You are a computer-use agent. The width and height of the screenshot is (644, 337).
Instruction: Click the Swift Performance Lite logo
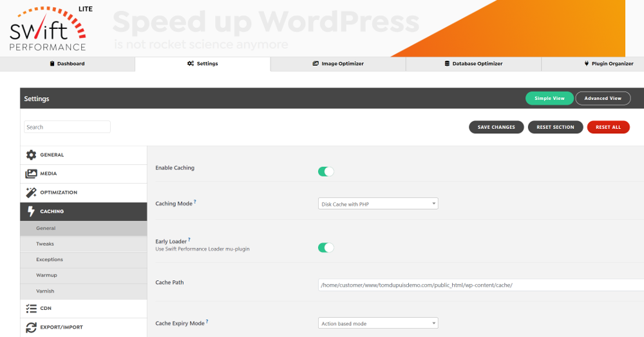click(x=50, y=28)
